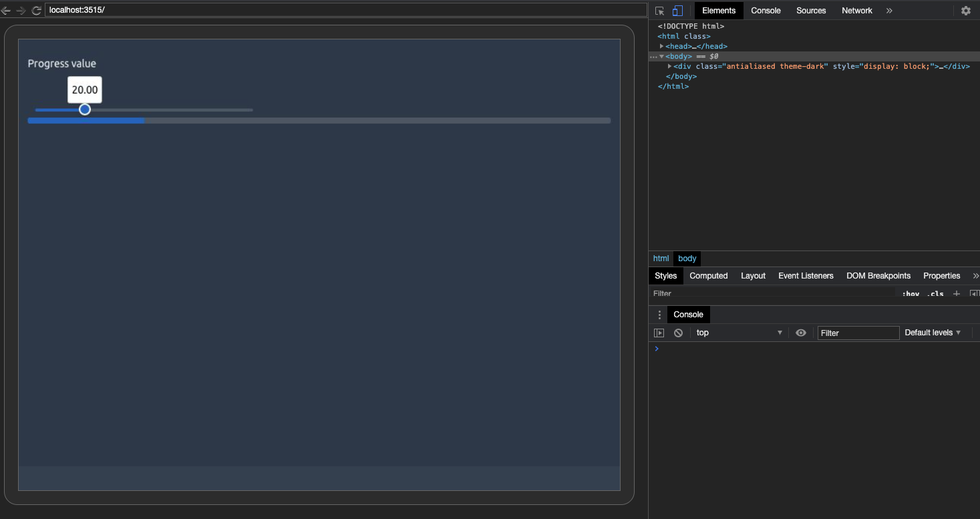This screenshot has height=519, width=980.
Task: Switch to the Network panel tab
Action: 857,11
